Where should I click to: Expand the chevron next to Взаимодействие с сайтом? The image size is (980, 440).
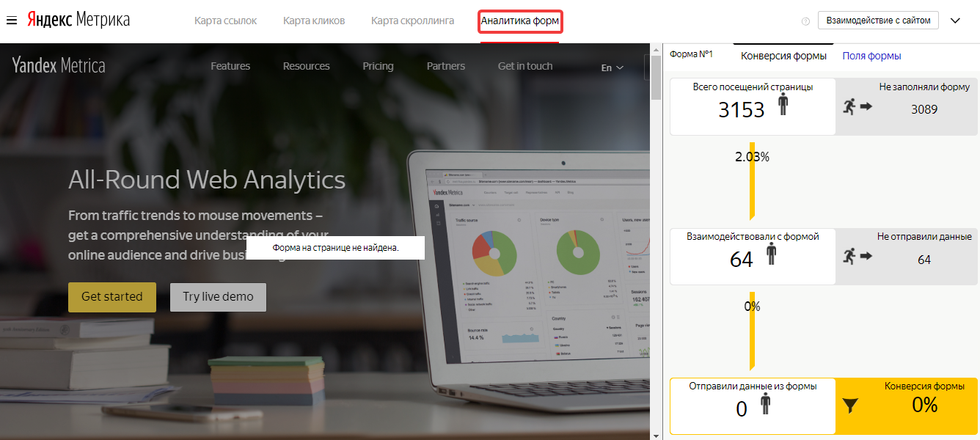tap(955, 21)
